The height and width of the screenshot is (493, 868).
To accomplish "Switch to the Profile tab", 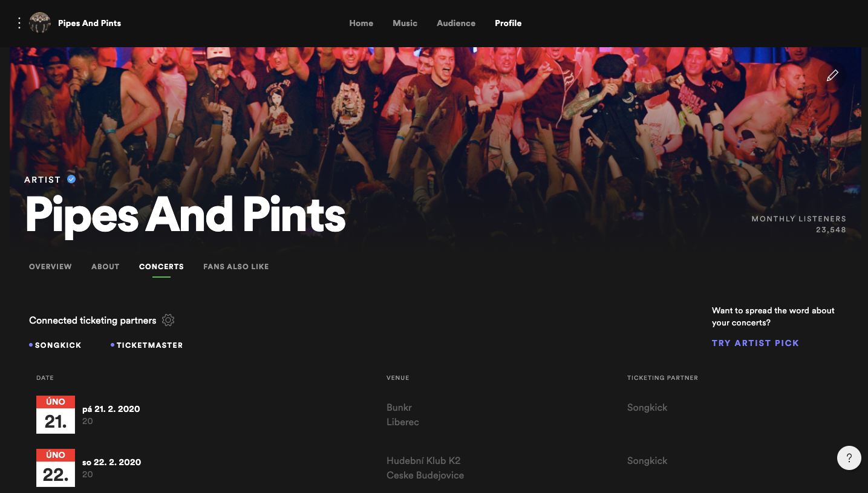I will tap(508, 23).
